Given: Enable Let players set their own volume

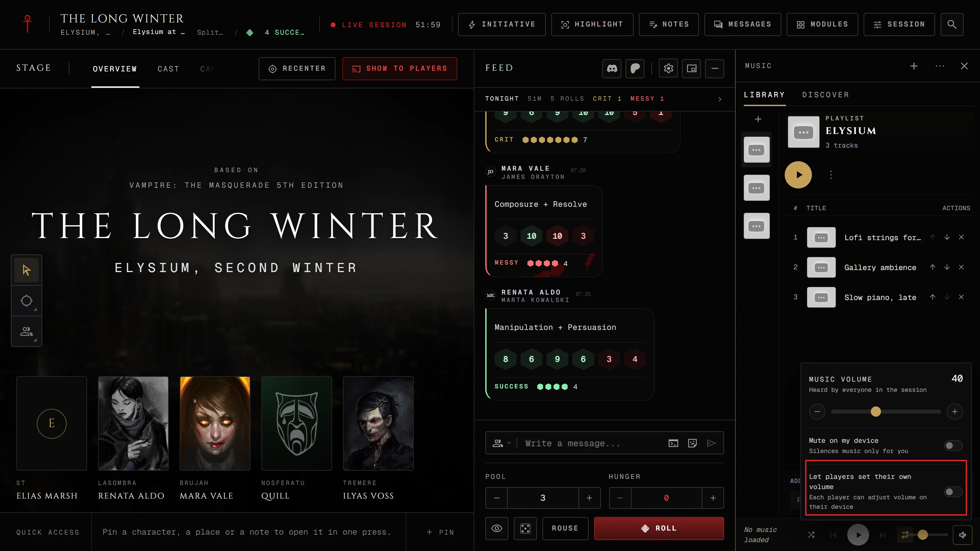Looking at the screenshot, I should (x=953, y=492).
